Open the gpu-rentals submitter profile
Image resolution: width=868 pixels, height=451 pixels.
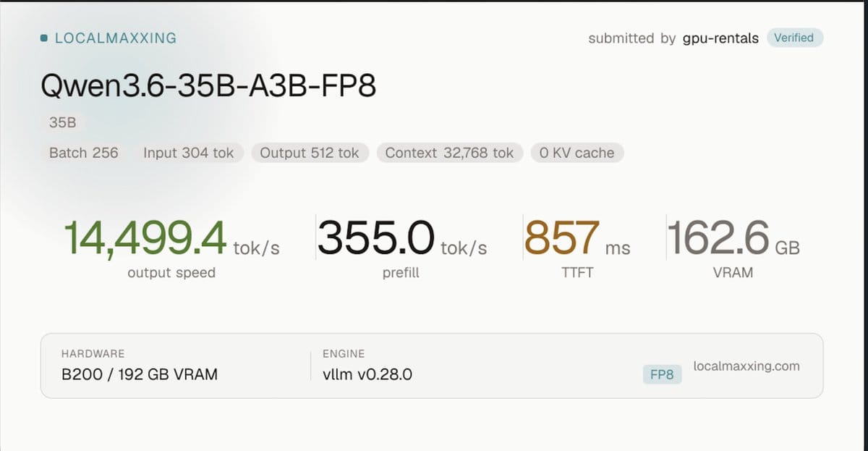tap(720, 38)
